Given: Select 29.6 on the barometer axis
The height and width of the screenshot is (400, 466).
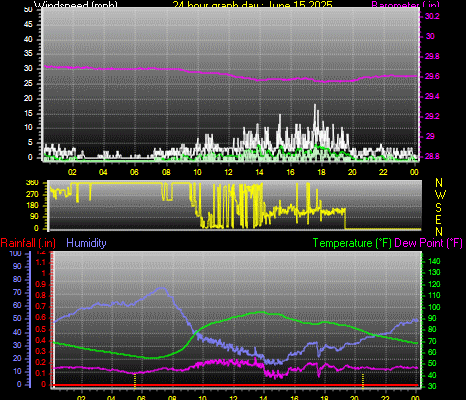Looking at the screenshot, I should click(432, 76).
